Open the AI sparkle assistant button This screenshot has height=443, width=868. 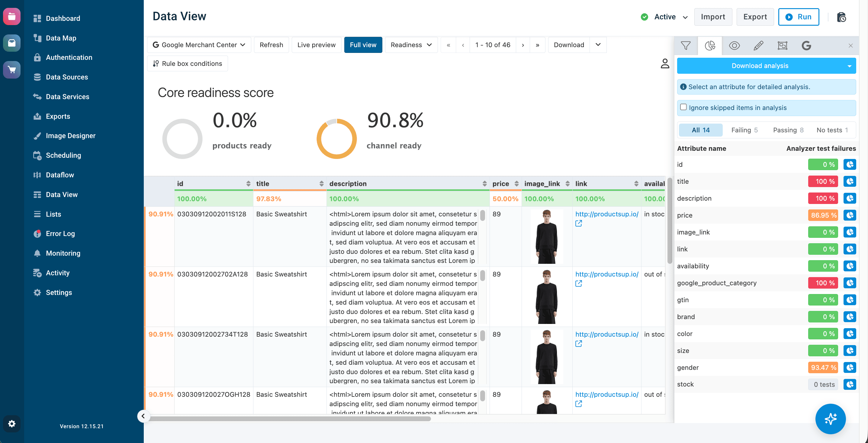[830, 419]
